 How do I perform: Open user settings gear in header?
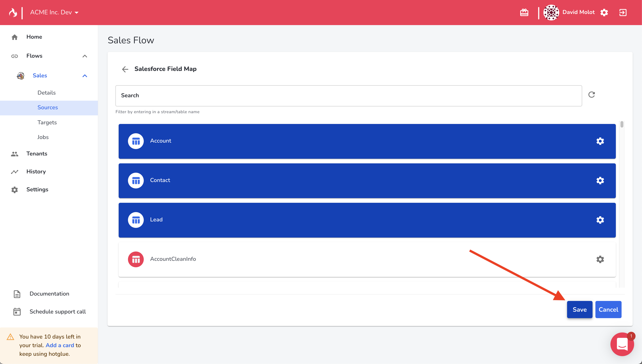tap(604, 12)
